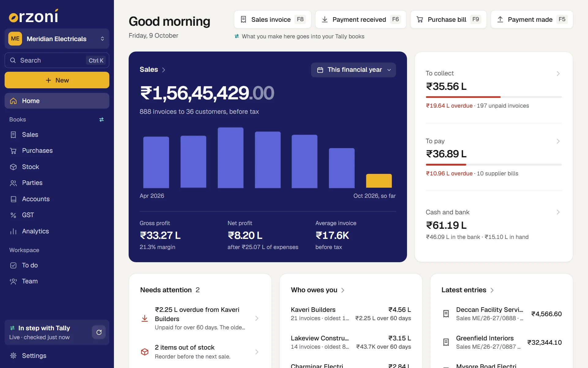Open Accounts in the sidebar
This screenshot has width=588, height=368.
57,199
